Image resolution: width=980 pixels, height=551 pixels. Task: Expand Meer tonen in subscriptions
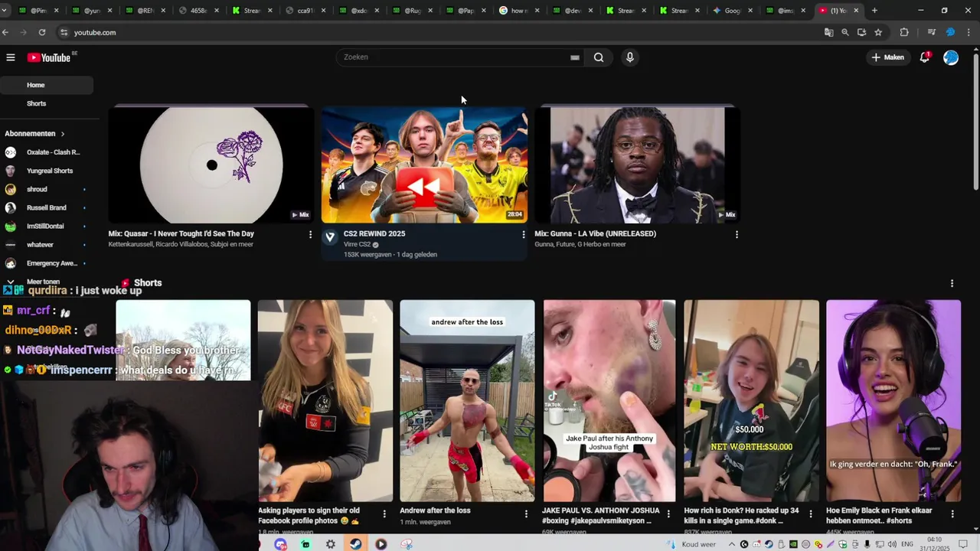(x=43, y=282)
